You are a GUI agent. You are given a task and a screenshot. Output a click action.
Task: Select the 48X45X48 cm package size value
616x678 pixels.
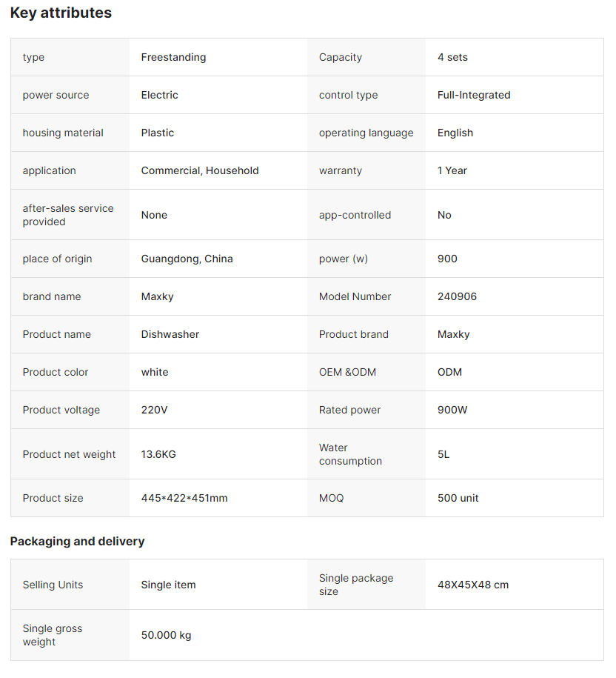[473, 585]
